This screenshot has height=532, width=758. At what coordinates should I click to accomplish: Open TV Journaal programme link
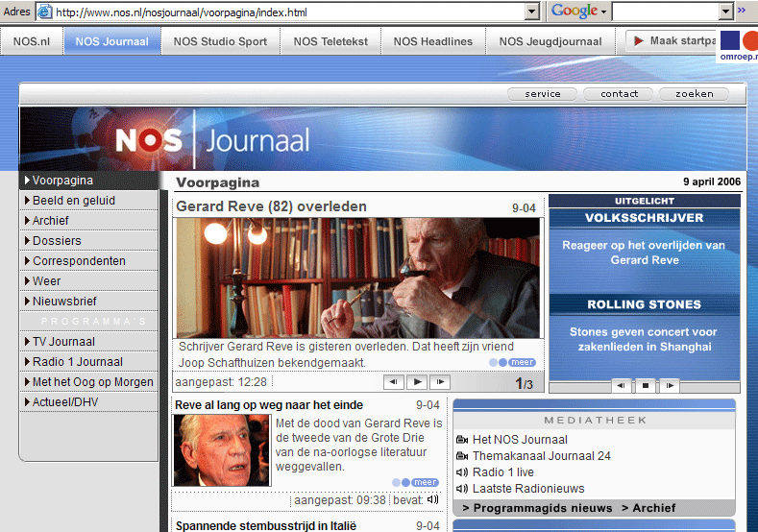tap(89, 342)
